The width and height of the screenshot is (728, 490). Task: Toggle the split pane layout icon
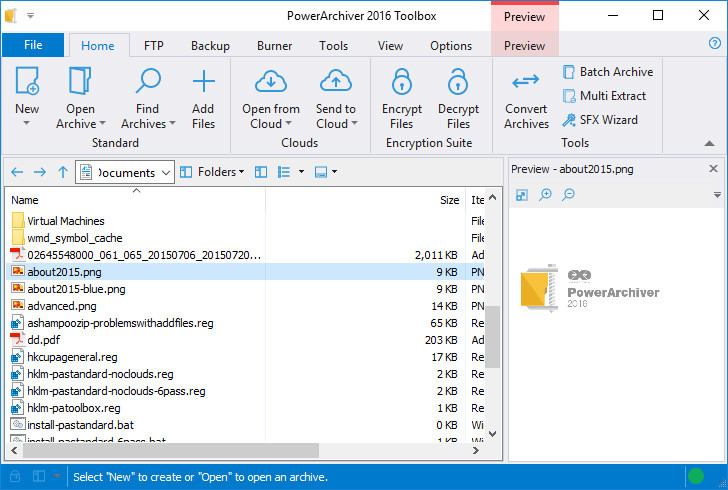click(261, 172)
